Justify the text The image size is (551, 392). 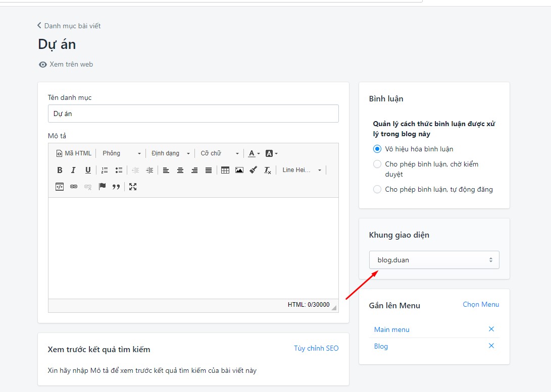pos(209,170)
